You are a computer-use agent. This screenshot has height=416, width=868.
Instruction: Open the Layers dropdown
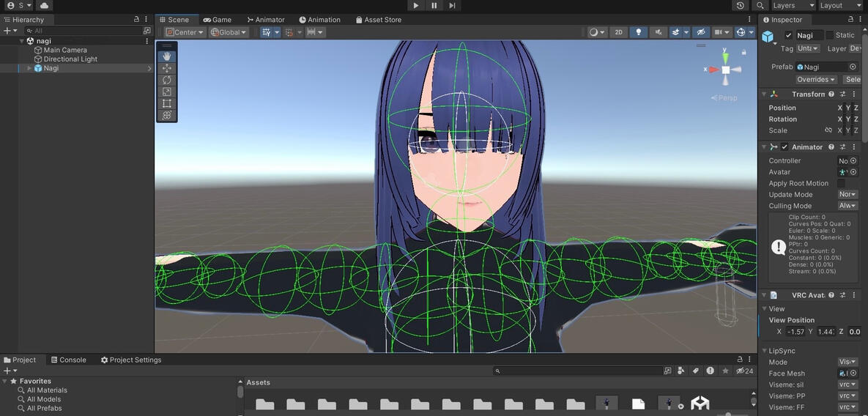point(790,6)
